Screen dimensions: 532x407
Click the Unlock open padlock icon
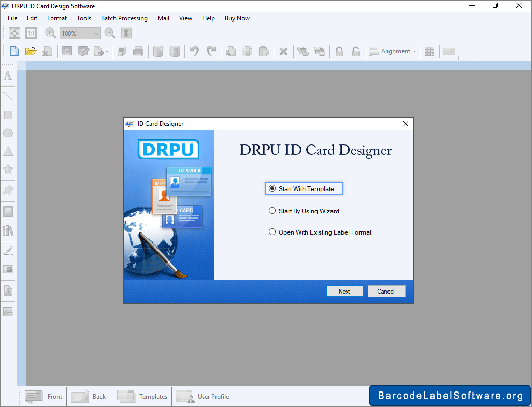[x=355, y=51]
